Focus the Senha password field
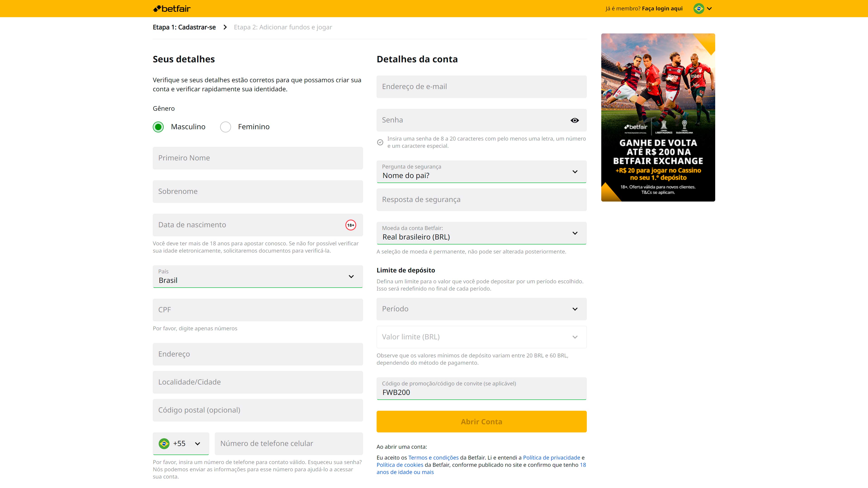 click(x=481, y=120)
